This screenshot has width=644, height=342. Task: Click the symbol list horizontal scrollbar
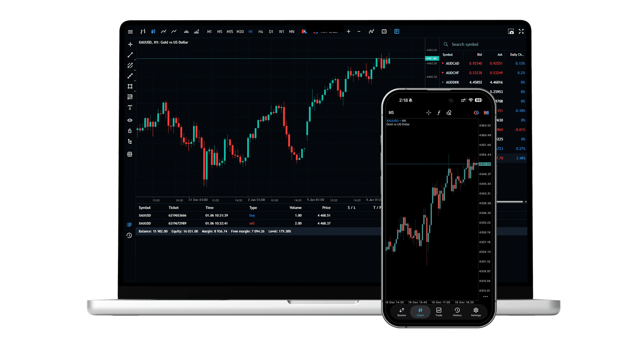click(x=509, y=201)
